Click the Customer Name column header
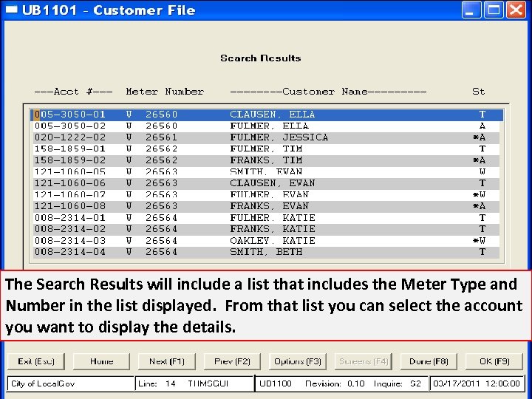The image size is (532, 399). [x=328, y=92]
